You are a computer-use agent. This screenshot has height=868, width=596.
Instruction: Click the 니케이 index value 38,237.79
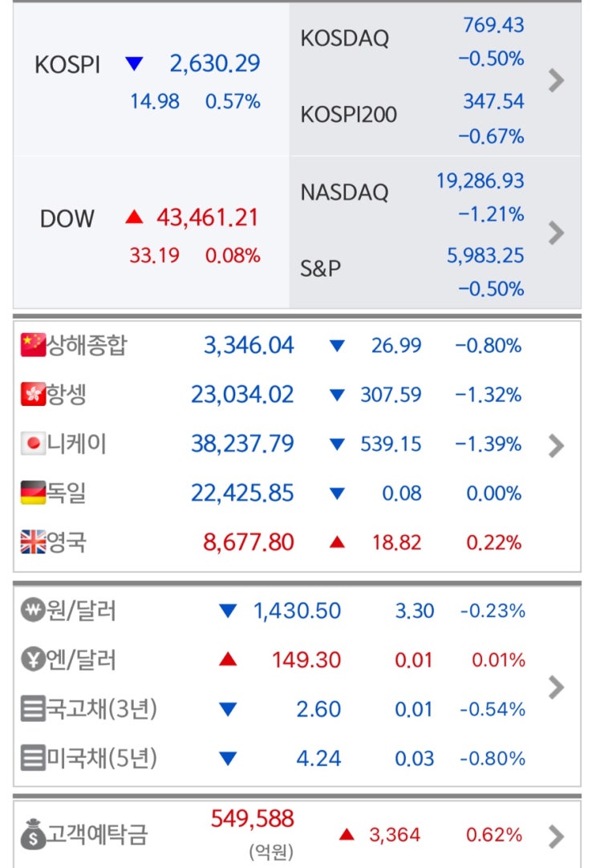pos(242,444)
